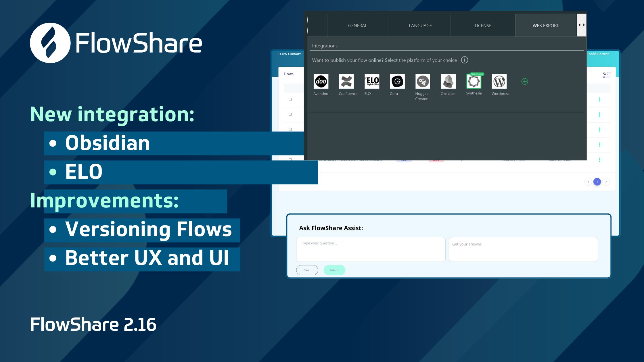Select the Guru integration icon

tap(397, 82)
